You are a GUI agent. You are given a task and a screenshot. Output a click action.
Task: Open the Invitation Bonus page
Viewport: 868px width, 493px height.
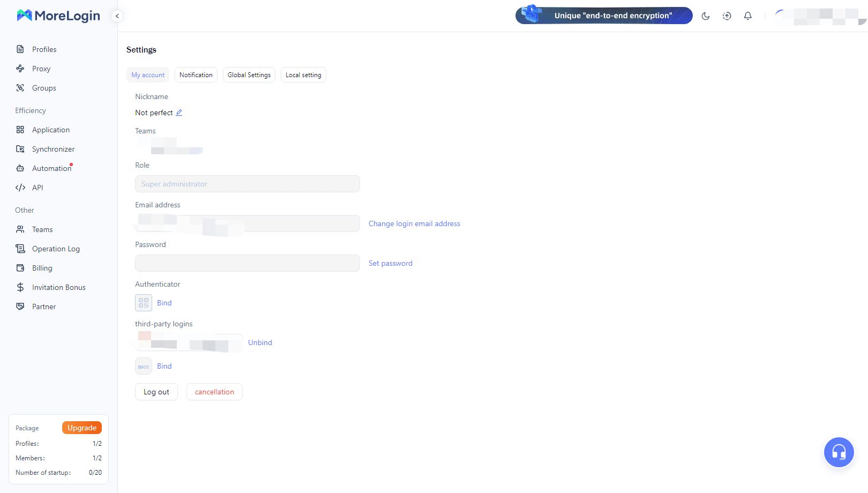[x=58, y=287]
